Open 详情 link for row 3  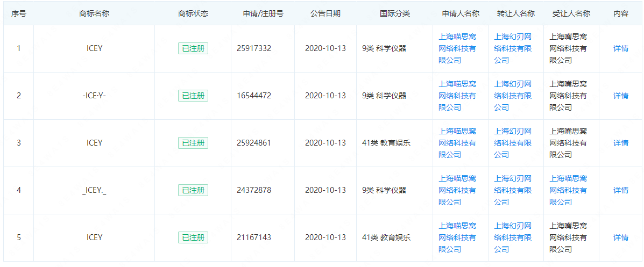620,143
